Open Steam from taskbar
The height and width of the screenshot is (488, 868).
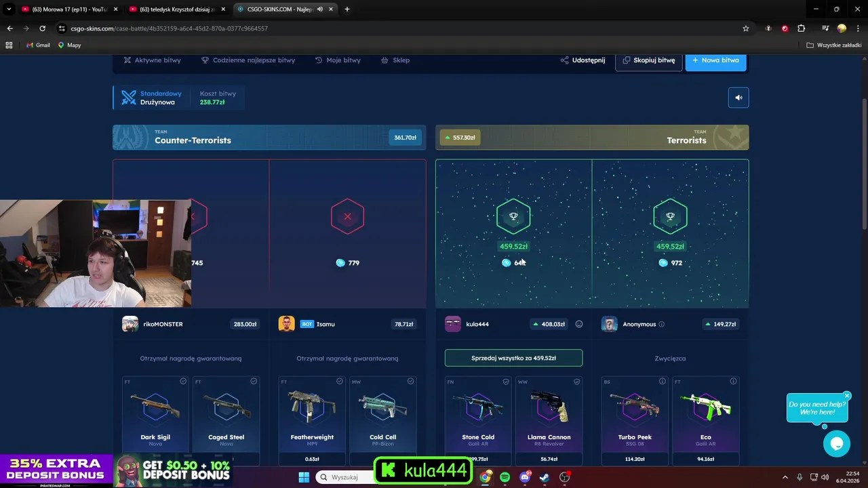(x=545, y=477)
